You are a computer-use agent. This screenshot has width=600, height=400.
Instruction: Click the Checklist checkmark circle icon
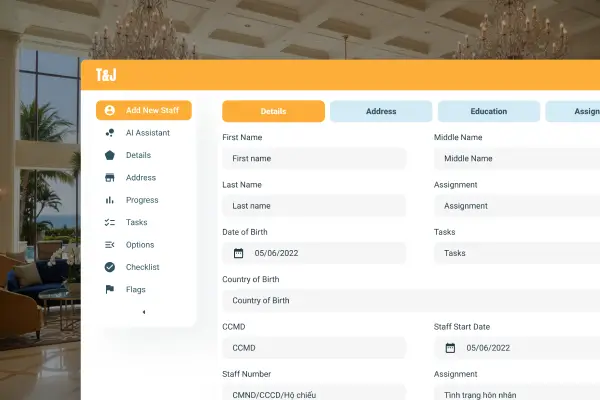pos(109,267)
